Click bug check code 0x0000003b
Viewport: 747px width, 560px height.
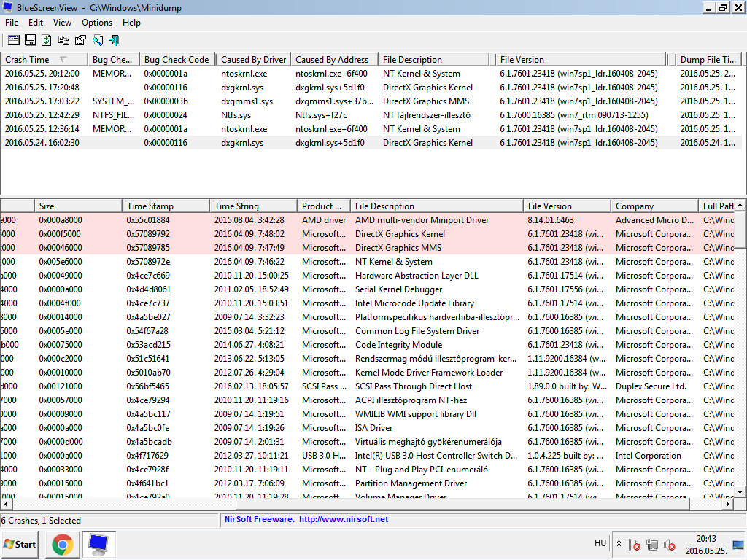(x=166, y=101)
